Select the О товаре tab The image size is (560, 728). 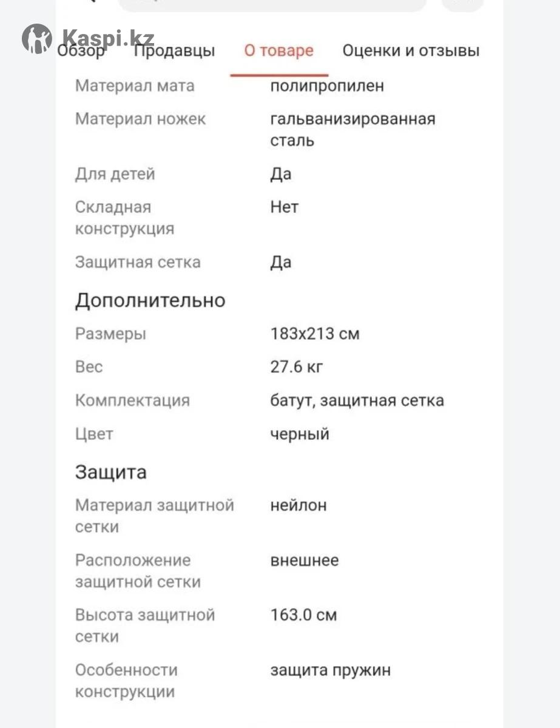[279, 51]
